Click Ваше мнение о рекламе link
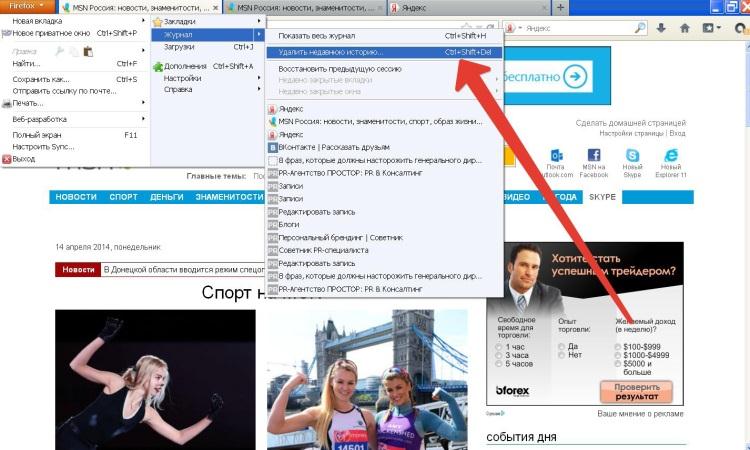 640,414
